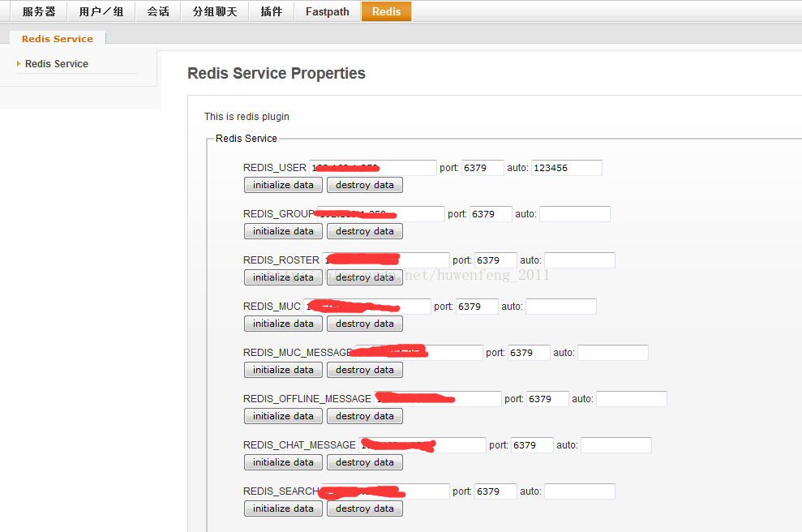Viewport: 802px width, 532px height.
Task: Initialize data for REDIS_GROUP
Action: click(283, 231)
